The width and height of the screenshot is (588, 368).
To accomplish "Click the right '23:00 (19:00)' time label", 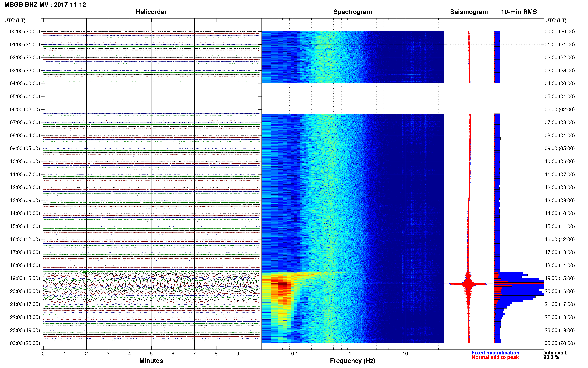I will [x=560, y=330].
